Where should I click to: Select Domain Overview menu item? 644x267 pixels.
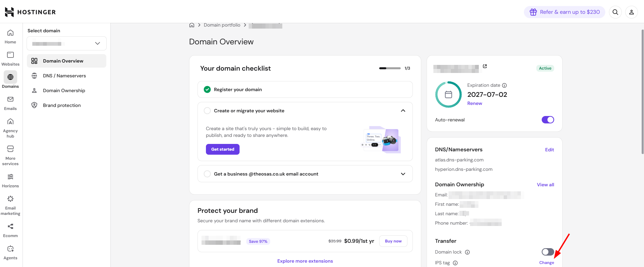point(67,61)
